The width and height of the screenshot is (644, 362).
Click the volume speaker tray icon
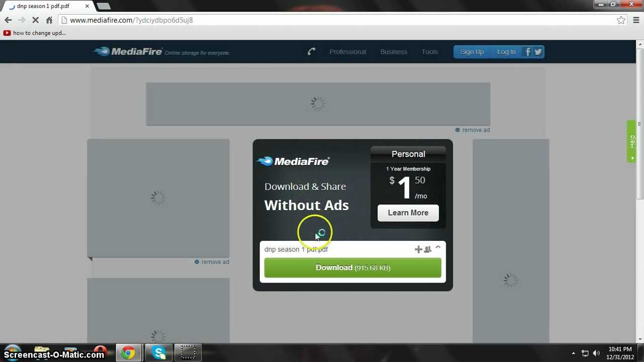(x=596, y=353)
